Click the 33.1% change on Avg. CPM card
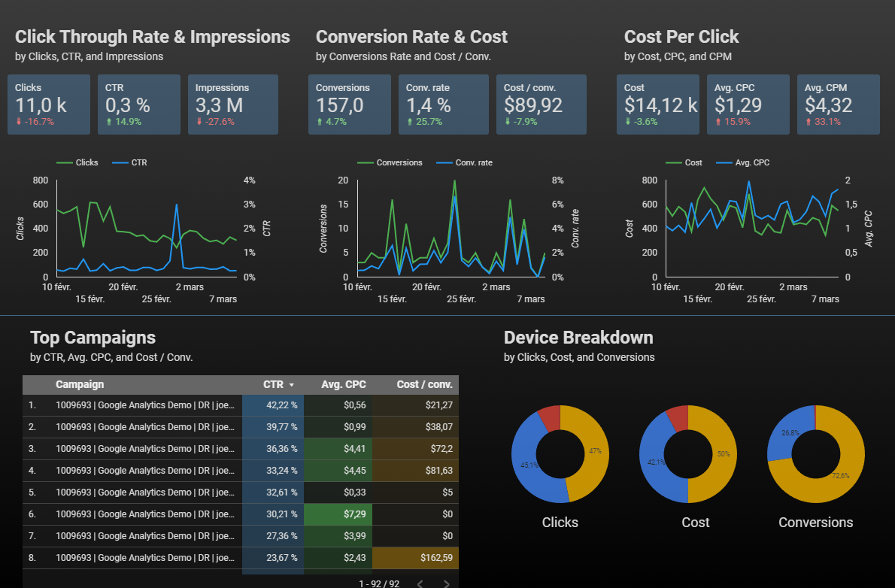 823,122
